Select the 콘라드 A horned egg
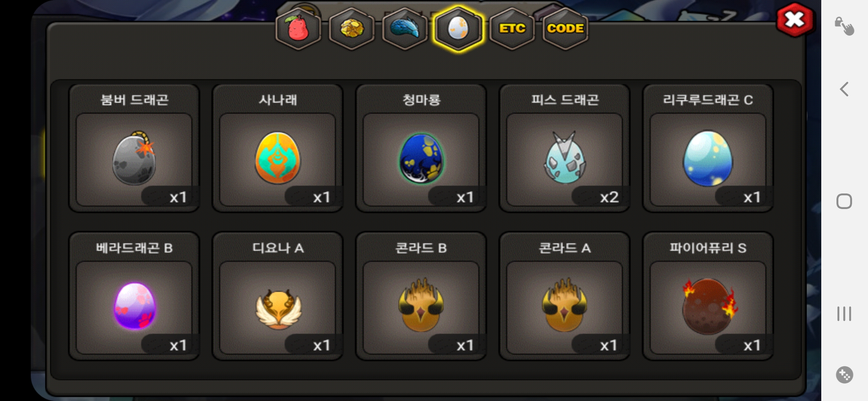Screen dimensions: 868x401 pos(565,296)
